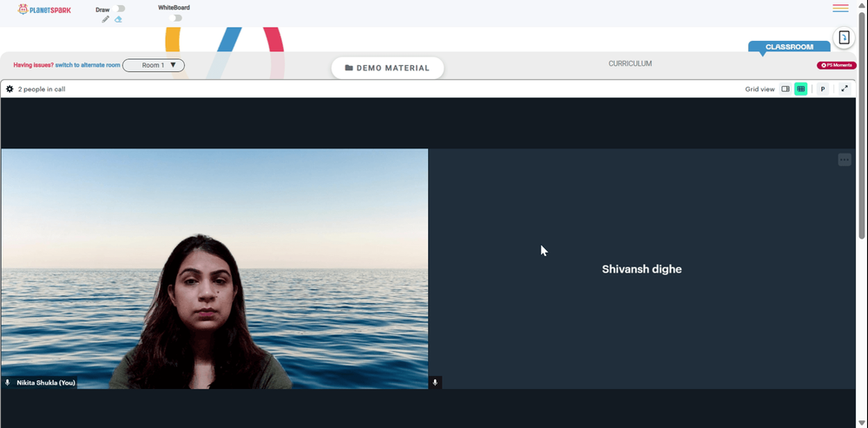This screenshot has height=428, width=868.
Task: Click '2 people in call' text
Action: point(42,89)
